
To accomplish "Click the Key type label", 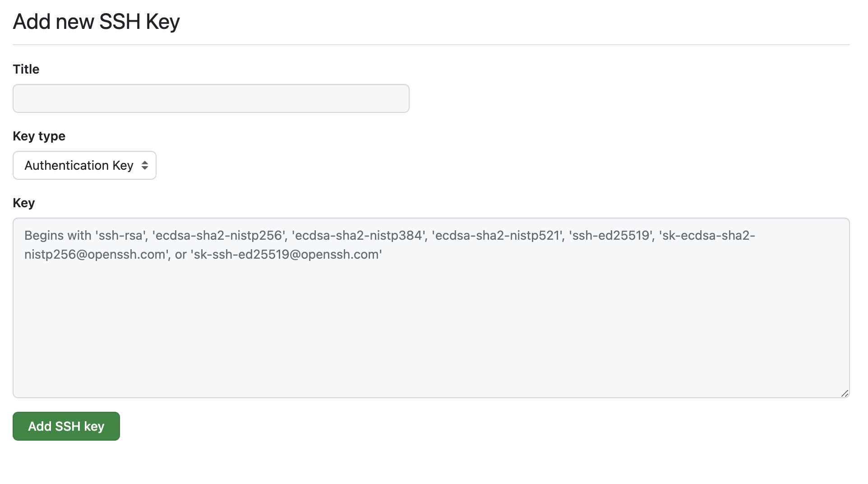I will (38, 136).
